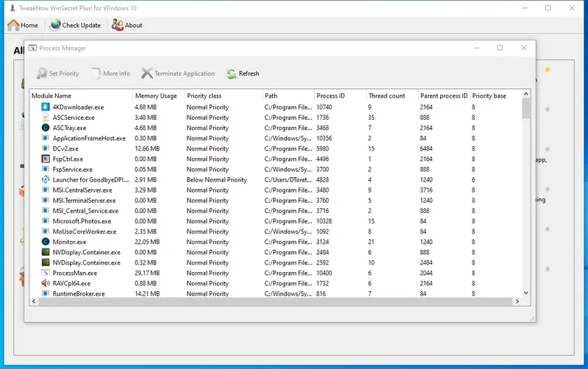This screenshot has width=588, height=369.
Task: Select the ASCTray.exe process icon
Action: [x=46, y=127]
